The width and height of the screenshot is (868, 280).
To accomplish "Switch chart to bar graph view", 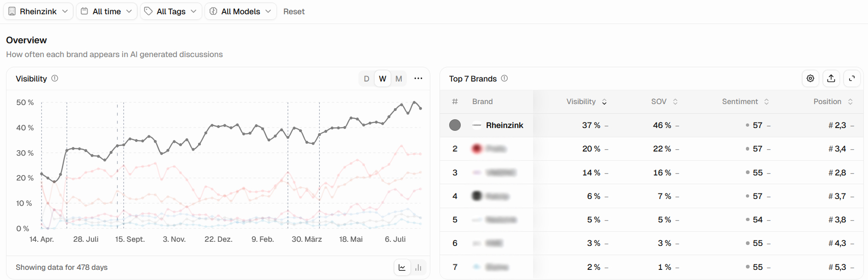I will tap(418, 268).
